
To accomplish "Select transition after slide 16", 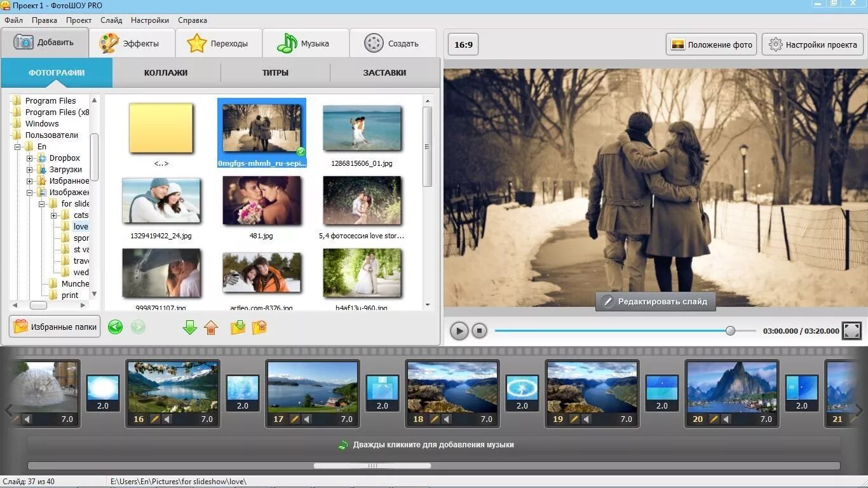I will point(243,393).
